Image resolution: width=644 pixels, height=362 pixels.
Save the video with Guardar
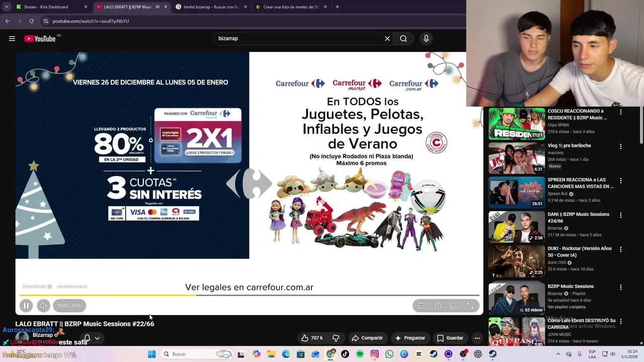click(x=450, y=338)
